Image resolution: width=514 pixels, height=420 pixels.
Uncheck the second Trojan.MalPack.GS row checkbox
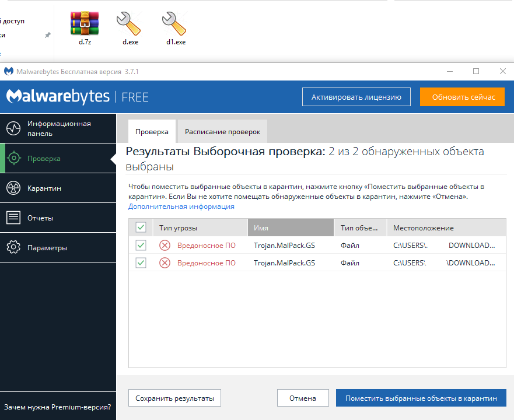(x=141, y=262)
